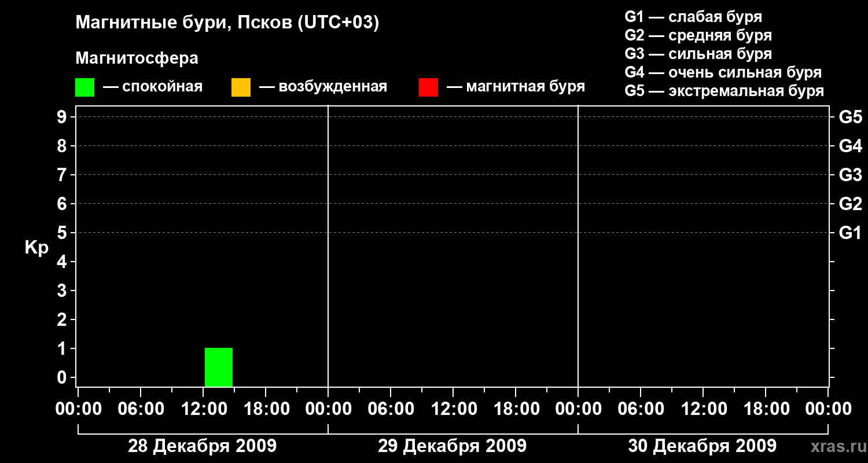Click the '— возбужденная' legend label
This screenshot has height=463, width=868.
click(323, 87)
